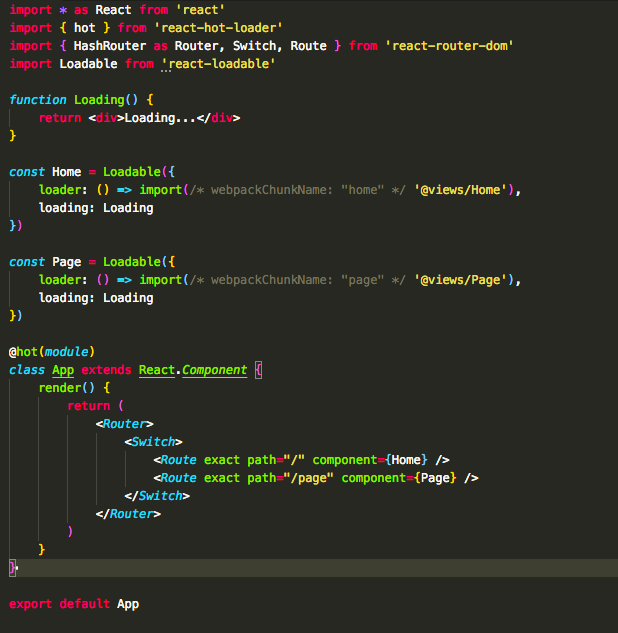Click Component in React.Component

click(x=214, y=370)
